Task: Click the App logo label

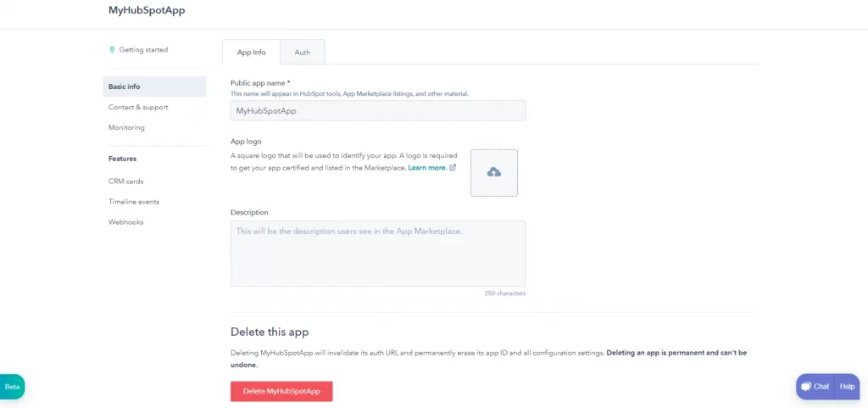Action: coord(246,141)
